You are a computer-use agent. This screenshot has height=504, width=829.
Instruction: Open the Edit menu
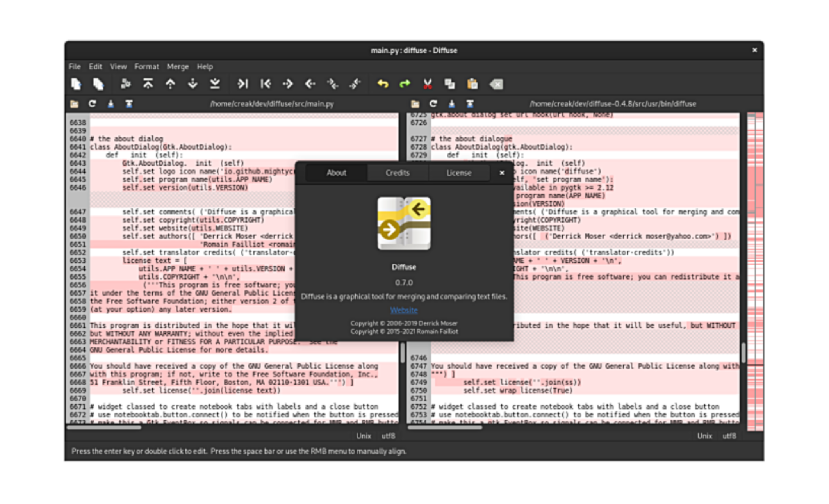(95, 67)
